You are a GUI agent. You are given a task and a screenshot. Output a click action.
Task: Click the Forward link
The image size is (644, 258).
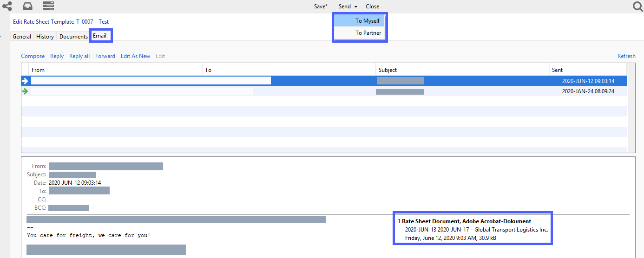(105, 56)
